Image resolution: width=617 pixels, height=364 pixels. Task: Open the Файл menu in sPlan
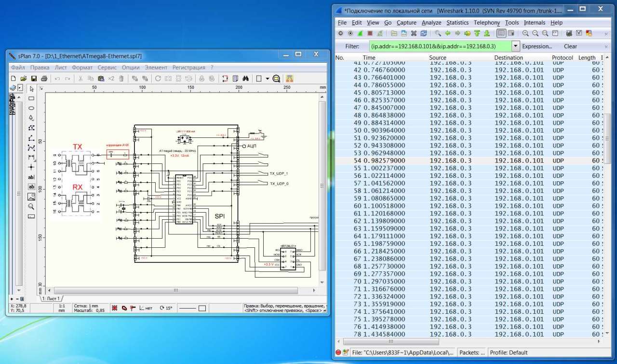18,67
